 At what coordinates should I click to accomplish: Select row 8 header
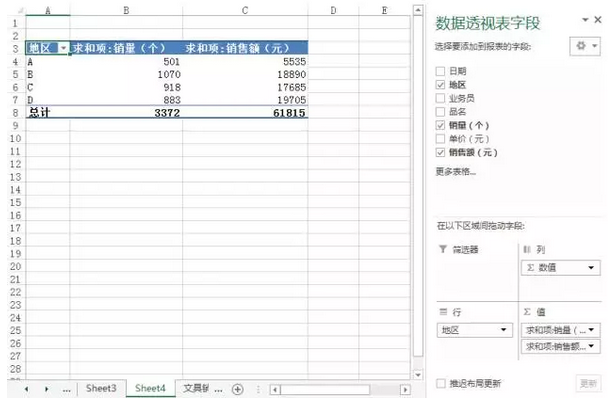click(x=16, y=113)
